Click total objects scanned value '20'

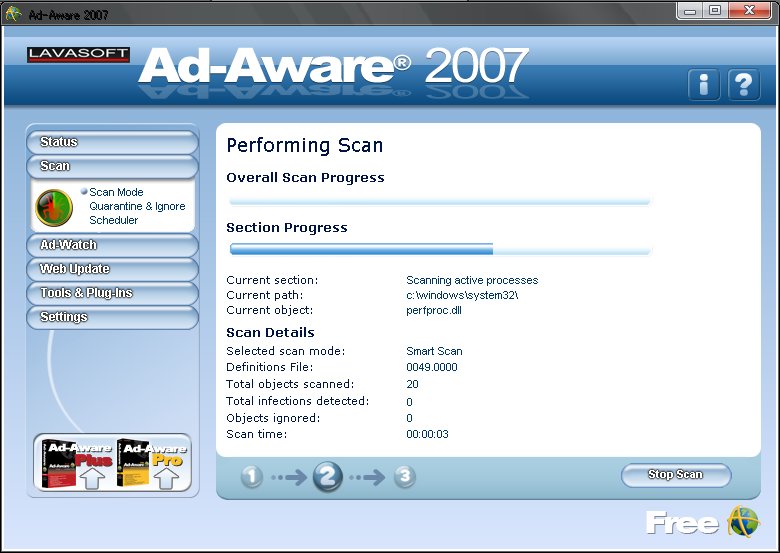pyautogui.click(x=412, y=384)
